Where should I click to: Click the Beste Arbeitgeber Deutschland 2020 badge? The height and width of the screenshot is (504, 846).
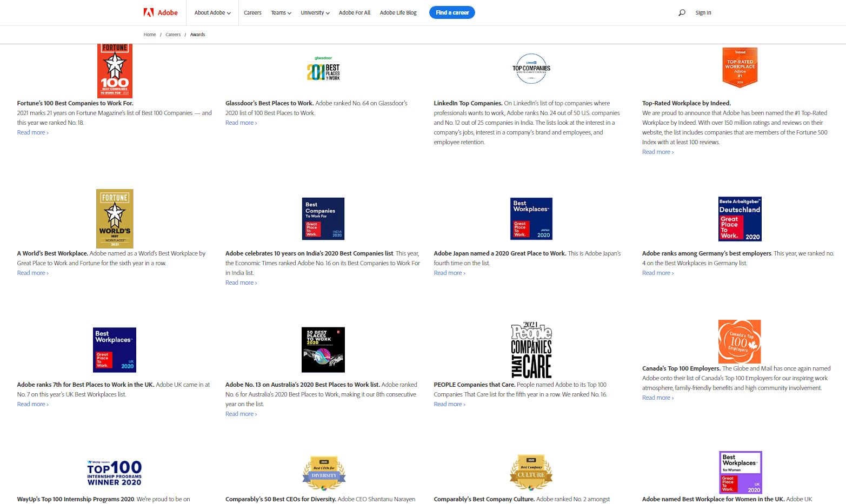pyautogui.click(x=740, y=219)
